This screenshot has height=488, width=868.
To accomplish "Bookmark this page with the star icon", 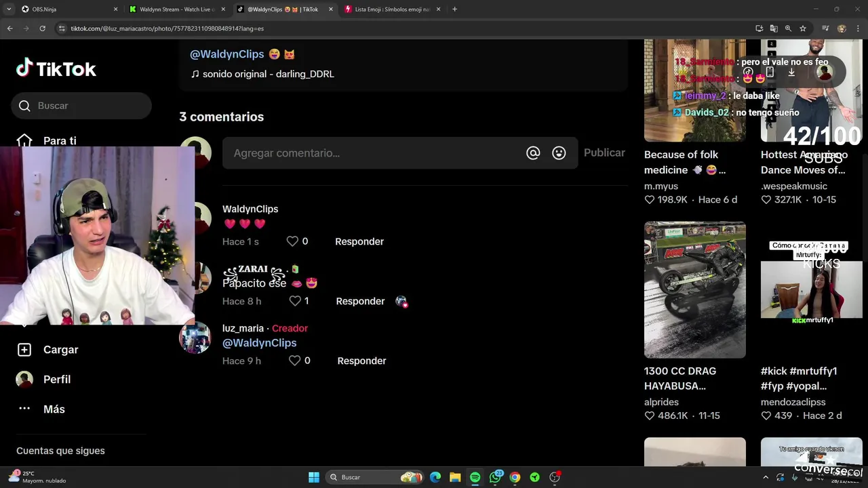I will coord(803,28).
